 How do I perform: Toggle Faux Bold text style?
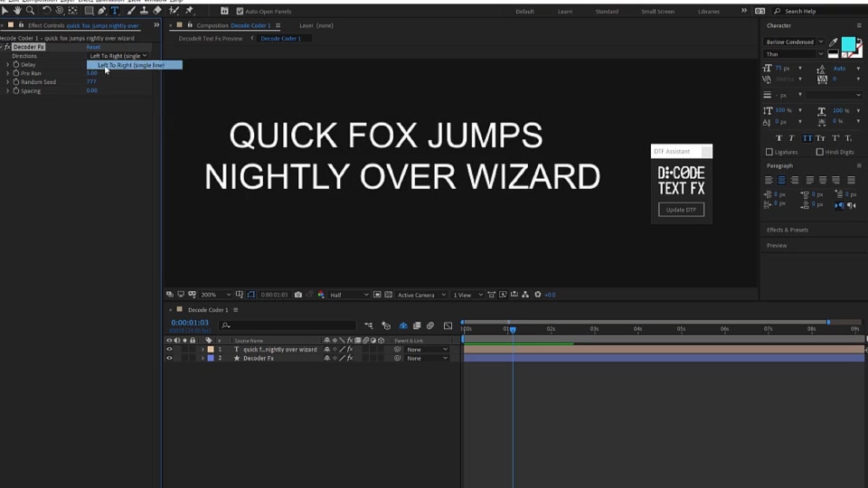pyautogui.click(x=778, y=138)
